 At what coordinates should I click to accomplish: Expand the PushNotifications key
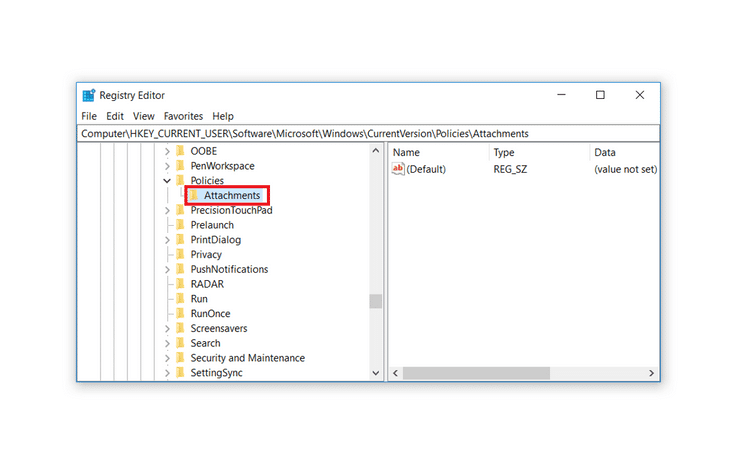(167, 270)
